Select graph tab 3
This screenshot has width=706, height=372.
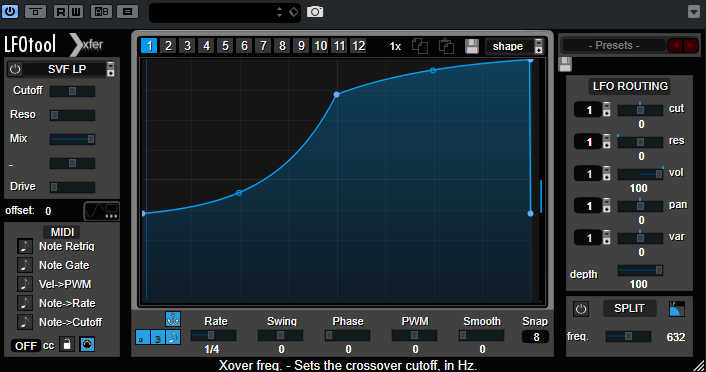tap(187, 45)
